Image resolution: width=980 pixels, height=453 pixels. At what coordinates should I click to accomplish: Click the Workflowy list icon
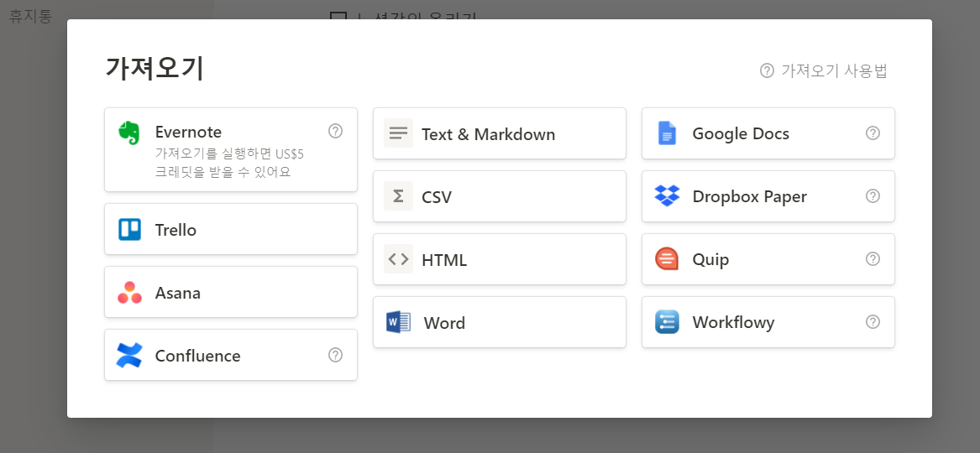pyautogui.click(x=667, y=322)
